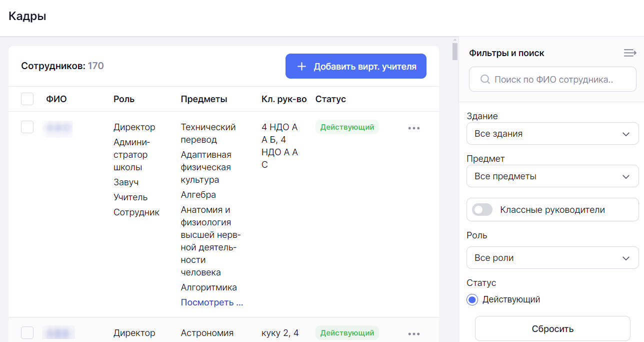Click the vertical scrollbar thumb of the table
644x342 pixels.
pos(455,52)
